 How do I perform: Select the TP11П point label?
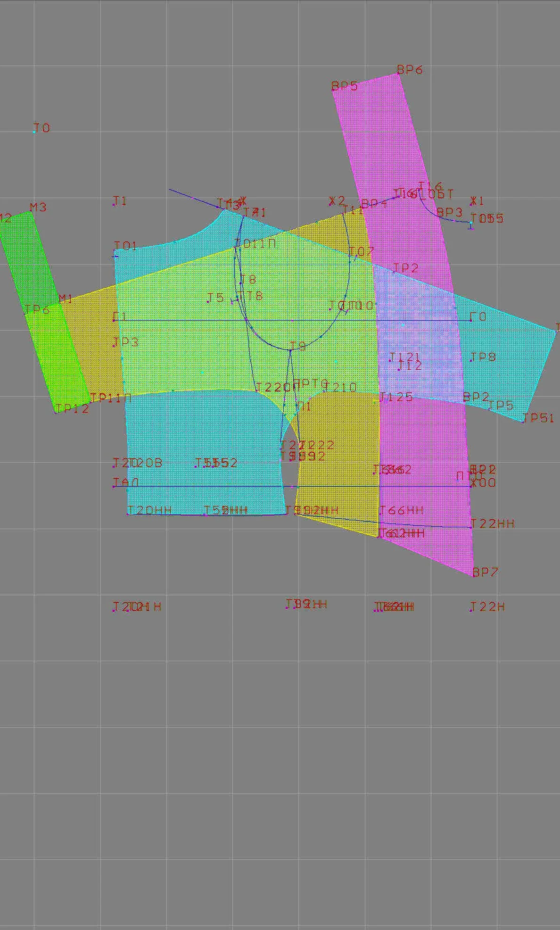click(111, 398)
